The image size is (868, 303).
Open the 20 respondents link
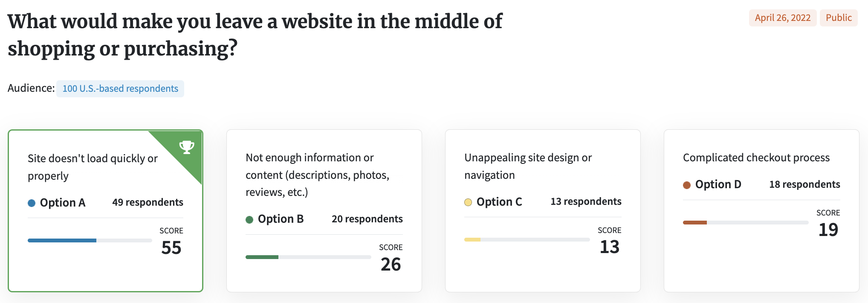point(367,219)
